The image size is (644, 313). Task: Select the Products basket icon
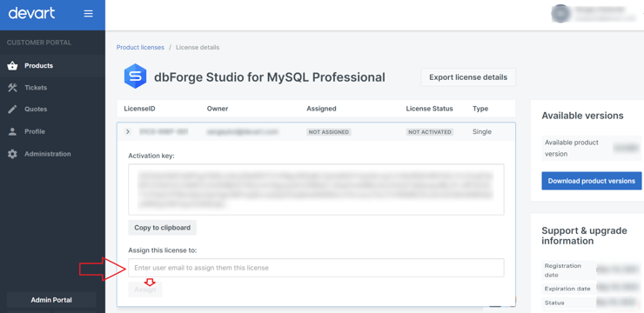point(12,65)
